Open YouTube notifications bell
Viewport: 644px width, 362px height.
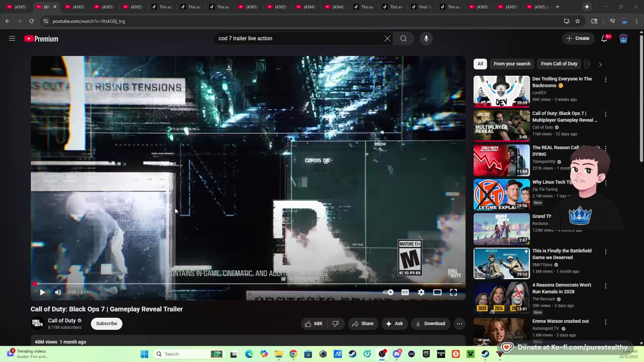[604, 39]
